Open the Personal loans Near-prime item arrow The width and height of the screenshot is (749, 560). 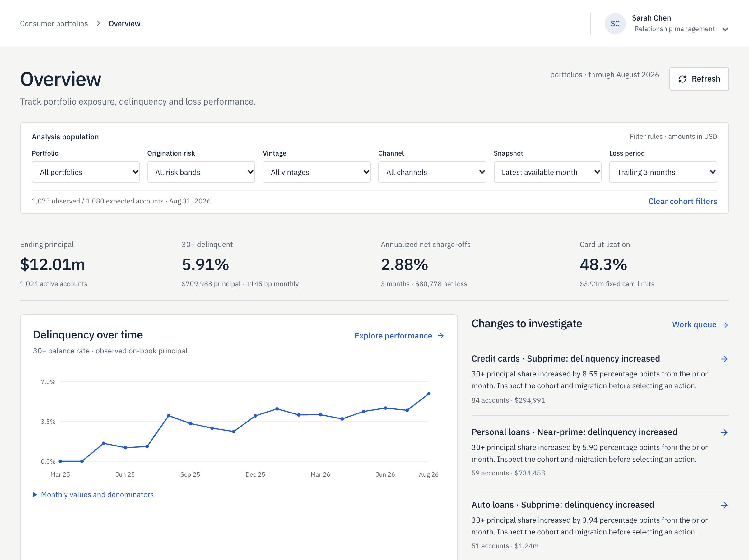pos(724,432)
